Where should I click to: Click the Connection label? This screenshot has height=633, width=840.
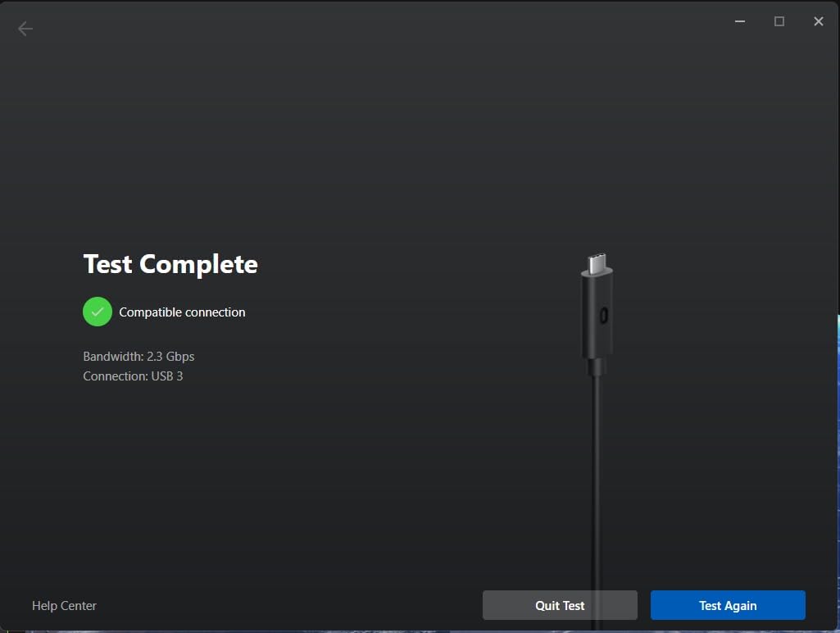pyautogui.click(x=115, y=376)
